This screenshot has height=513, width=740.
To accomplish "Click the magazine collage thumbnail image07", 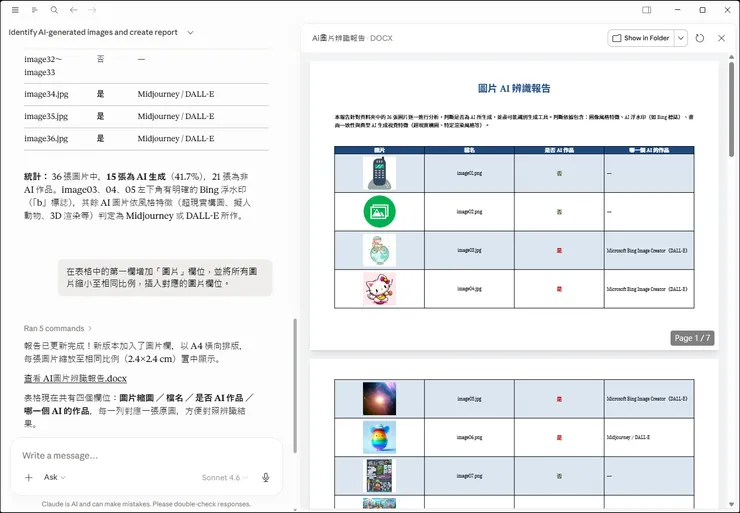I will (x=379, y=476).
